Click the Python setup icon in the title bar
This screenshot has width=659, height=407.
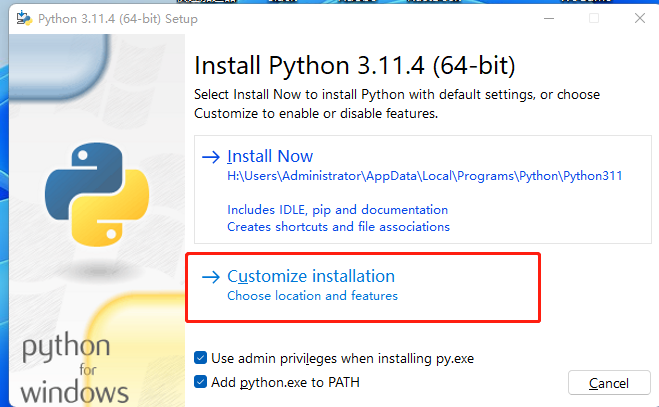24,18
